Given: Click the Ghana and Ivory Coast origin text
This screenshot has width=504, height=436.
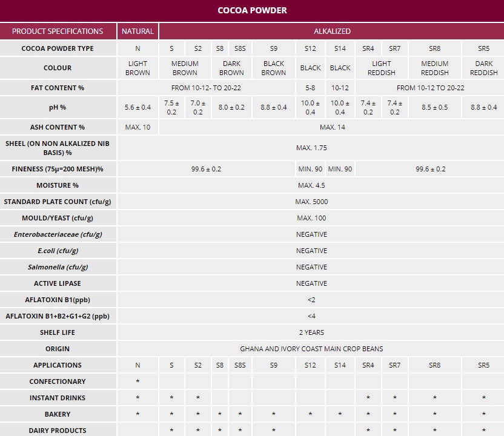Looking at the screenshot, I should tap(311, 349).
